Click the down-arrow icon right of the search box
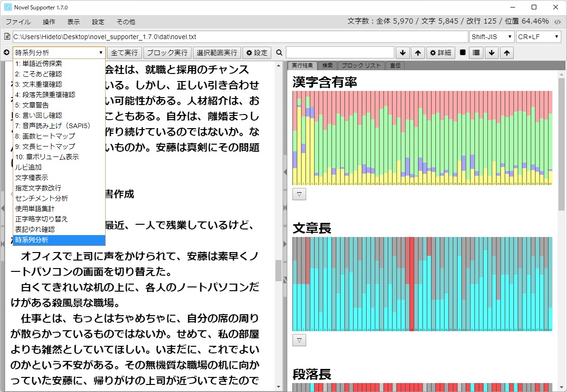This screenshot has height=392, width=567. click(402, 52)
